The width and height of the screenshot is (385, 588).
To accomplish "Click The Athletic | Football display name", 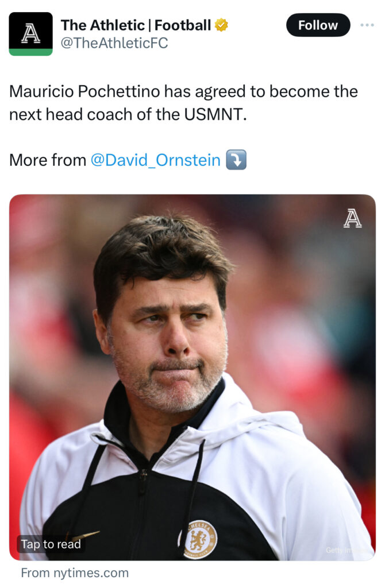I will pyautogui.click(x=136, y=25).
